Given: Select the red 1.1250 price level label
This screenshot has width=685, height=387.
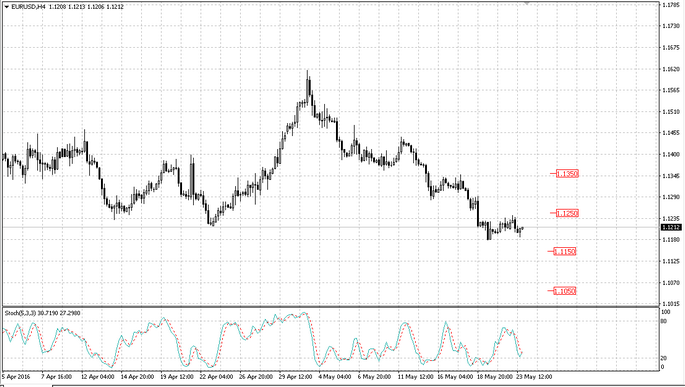Looking at the screenshot, I should [567, 213].
